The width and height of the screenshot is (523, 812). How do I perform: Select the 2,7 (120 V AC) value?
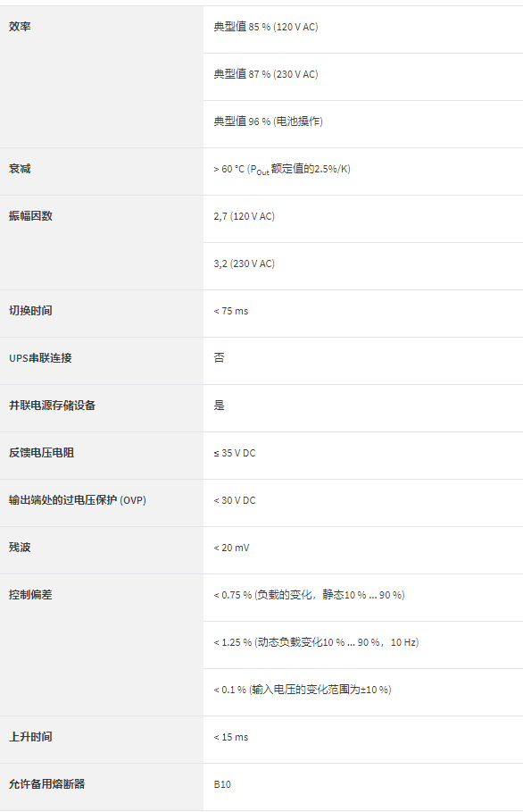click(245, 216)
